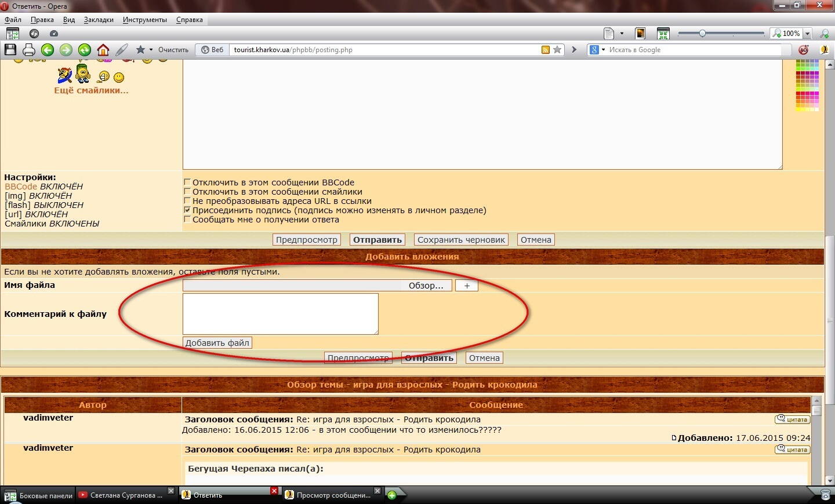Enable "Отключить в этом сообщении BBCode" checkbox
The image size is (835, 504).
click(x=187, y=182)
